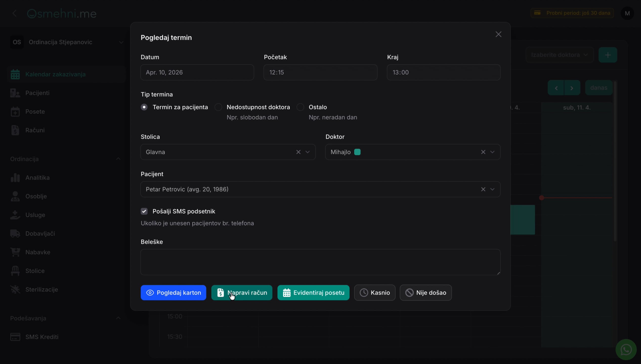This screenshot has width=641, height=364.
Task: Open the Datum field showing Apr. 10, 2026
Action: click(197, 72)
